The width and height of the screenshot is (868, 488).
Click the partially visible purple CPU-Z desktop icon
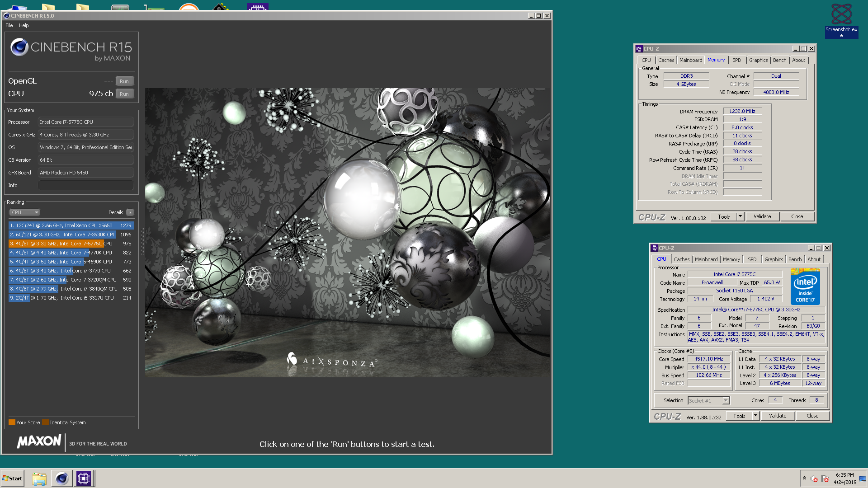point(258,7)
